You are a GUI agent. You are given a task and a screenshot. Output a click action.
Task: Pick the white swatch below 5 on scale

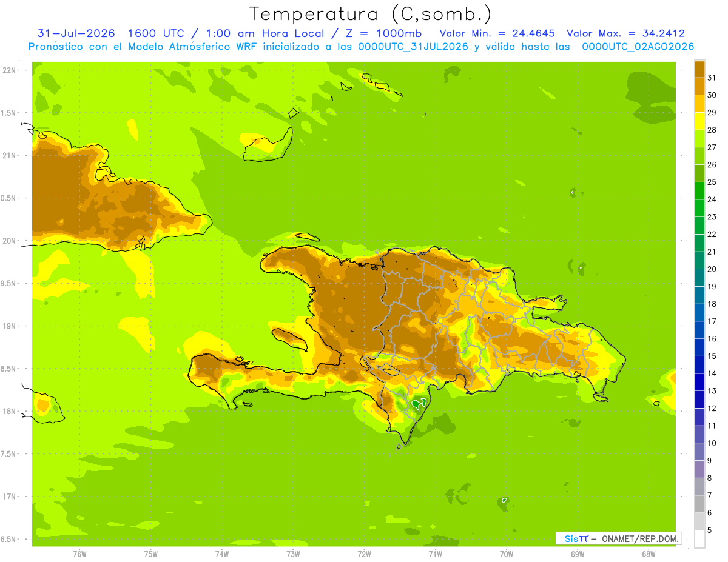tap(699, 538)
